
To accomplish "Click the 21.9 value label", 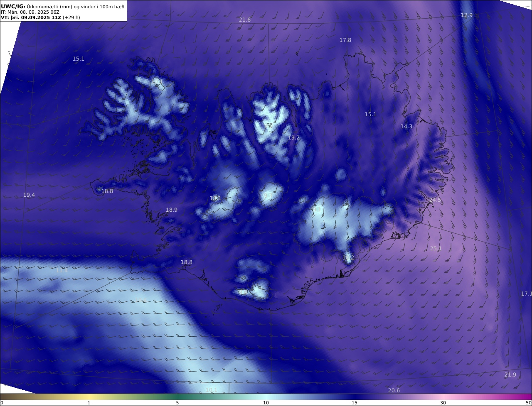I will 510,374.
